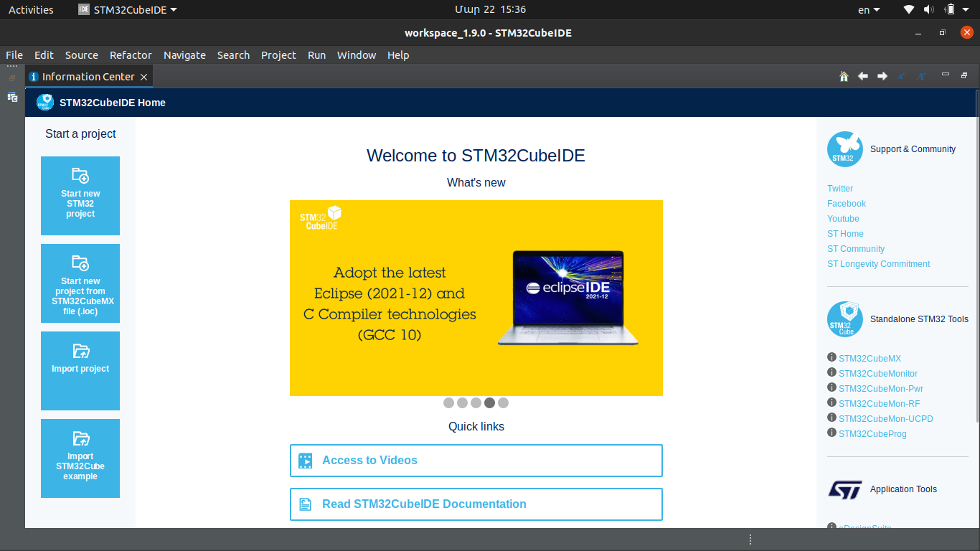
Task: Click the ST logo beside Application Tools
Action: click(845, 489)
